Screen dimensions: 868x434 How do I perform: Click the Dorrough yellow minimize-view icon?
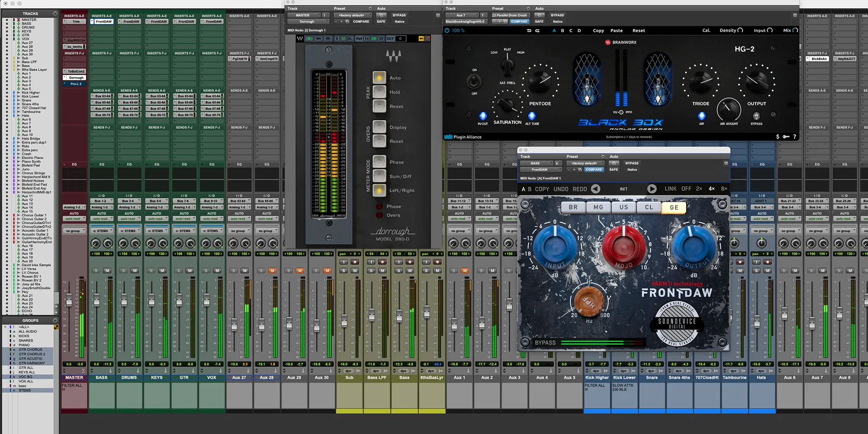pyautogui.click(x=421, y=38)
